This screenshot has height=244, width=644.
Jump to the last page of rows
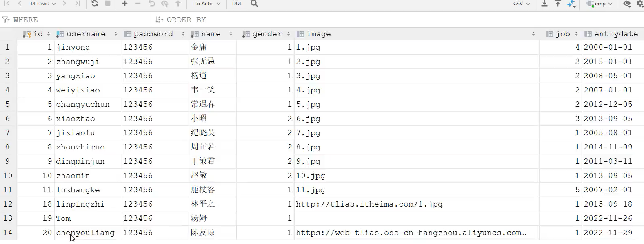click(78, 4)
